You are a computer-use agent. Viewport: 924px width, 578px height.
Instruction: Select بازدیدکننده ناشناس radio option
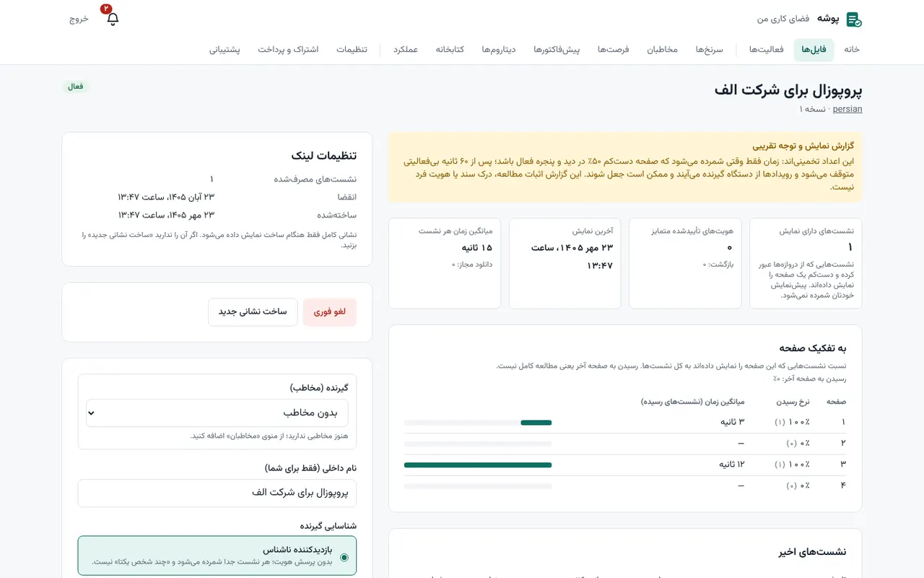(x=217, y=556)
